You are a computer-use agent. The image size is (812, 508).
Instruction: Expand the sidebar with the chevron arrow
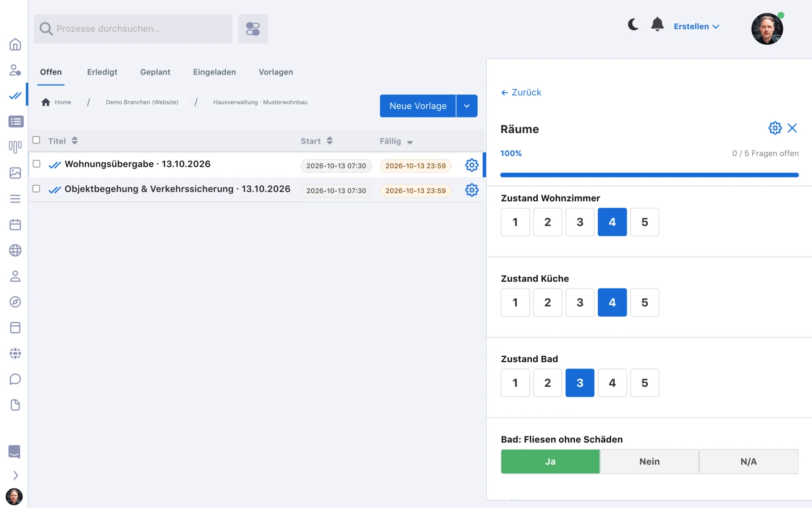point(15,475)
